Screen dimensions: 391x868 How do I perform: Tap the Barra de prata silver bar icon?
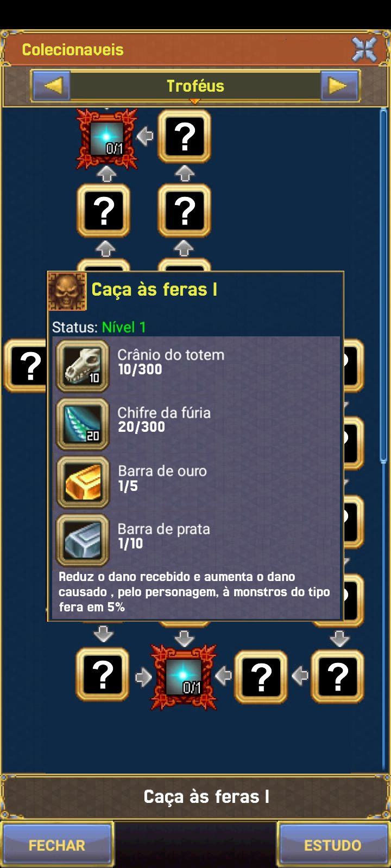(x=83, y=540)
